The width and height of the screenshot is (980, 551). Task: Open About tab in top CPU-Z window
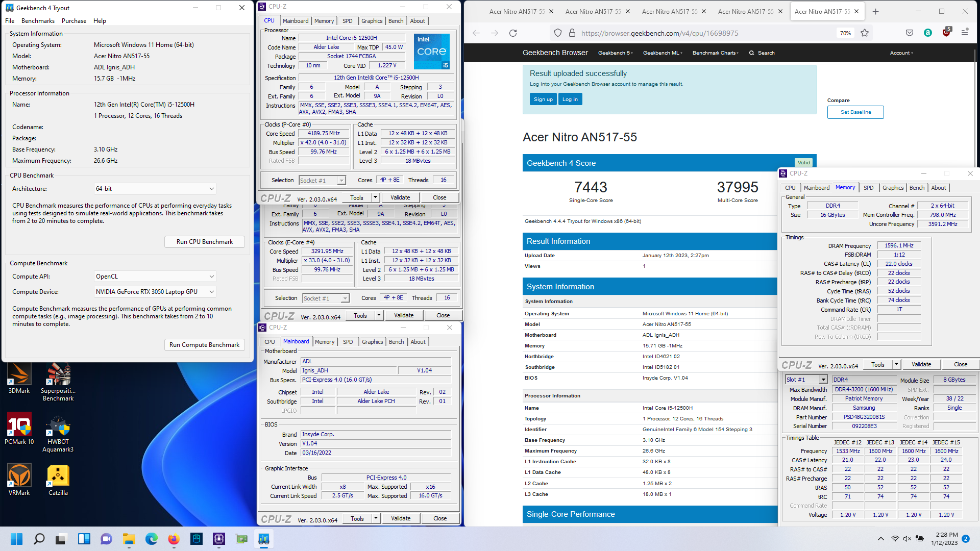pos(417,21)
